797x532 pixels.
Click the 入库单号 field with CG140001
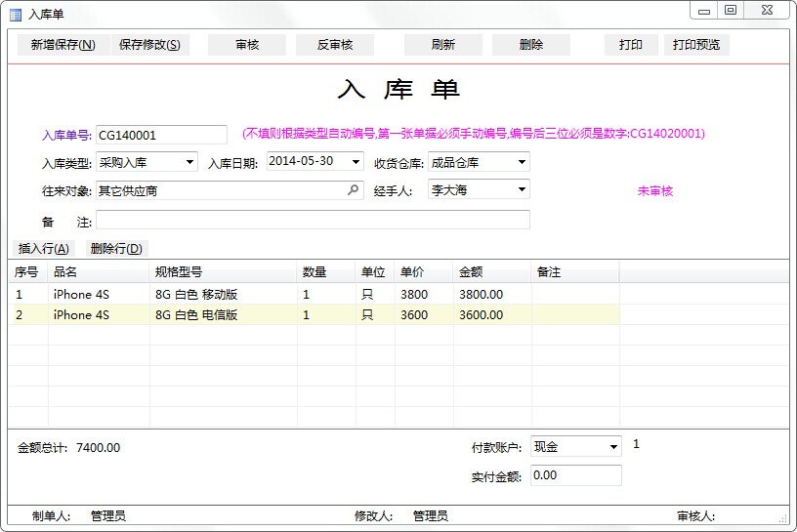tap(161, 135)
